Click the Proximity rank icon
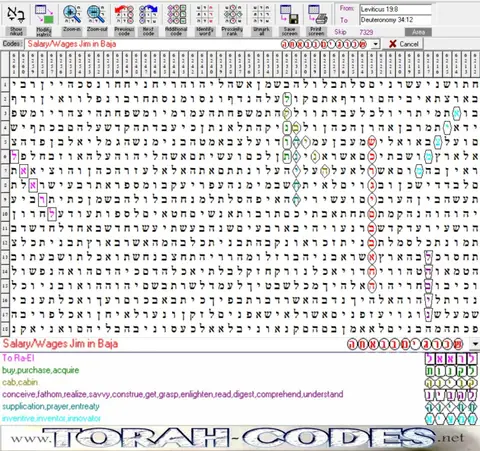Viewport: 480px width, 451px height. tap(232, 15)
